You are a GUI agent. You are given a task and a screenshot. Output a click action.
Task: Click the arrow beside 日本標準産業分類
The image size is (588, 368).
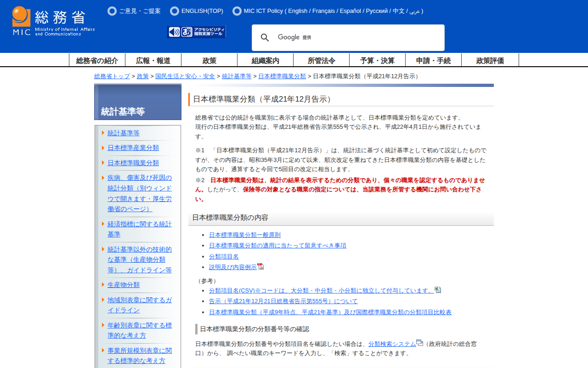tap(104, 148)
